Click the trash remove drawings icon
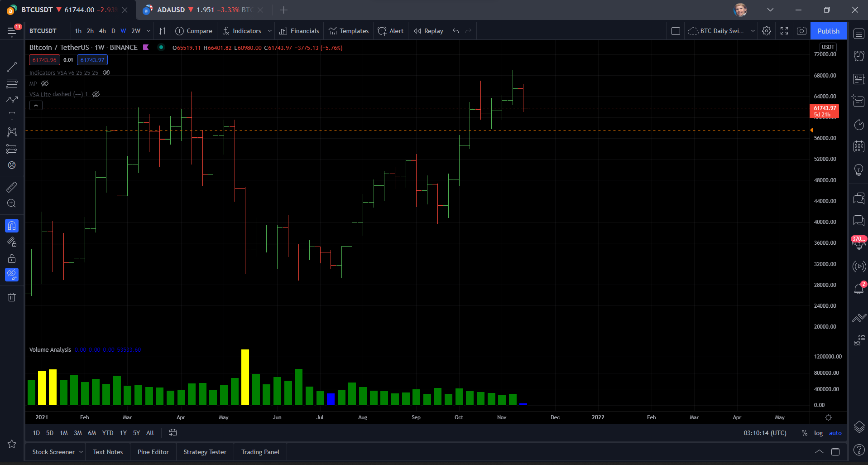Image resolution: width=868 pixels, height=465 pixels. [12, 297]
